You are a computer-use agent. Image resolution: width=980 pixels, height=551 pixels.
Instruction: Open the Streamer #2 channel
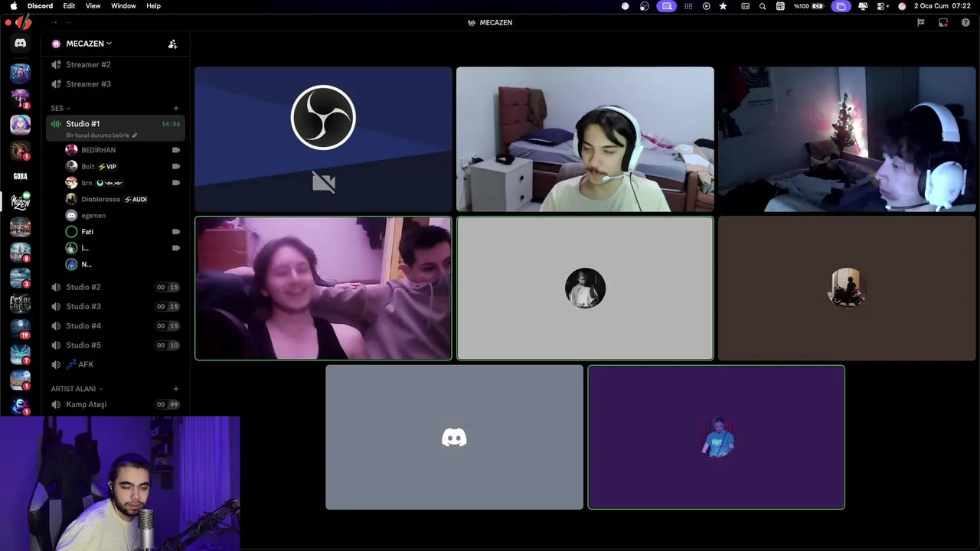point(115,64)
